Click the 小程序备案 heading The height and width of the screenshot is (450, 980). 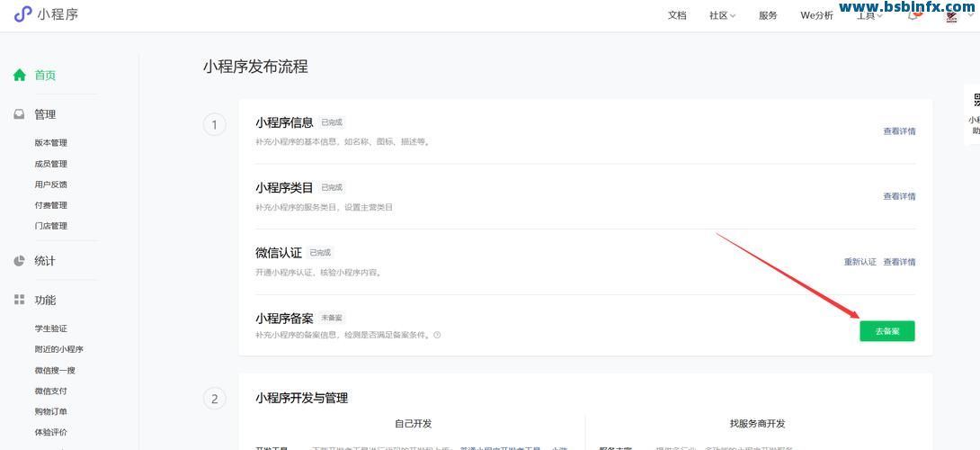point(284,319)
